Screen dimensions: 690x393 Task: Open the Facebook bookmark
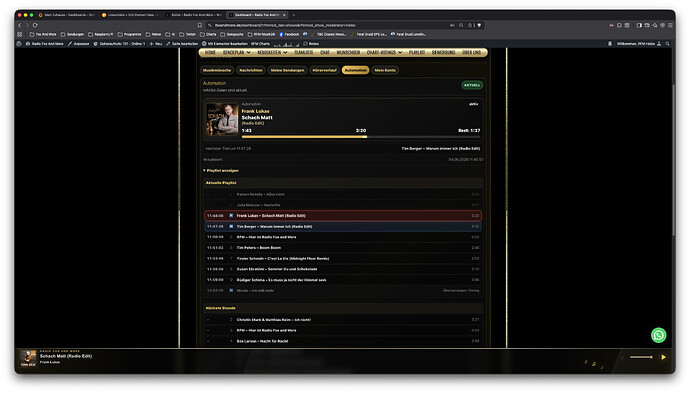pos(289,34)
